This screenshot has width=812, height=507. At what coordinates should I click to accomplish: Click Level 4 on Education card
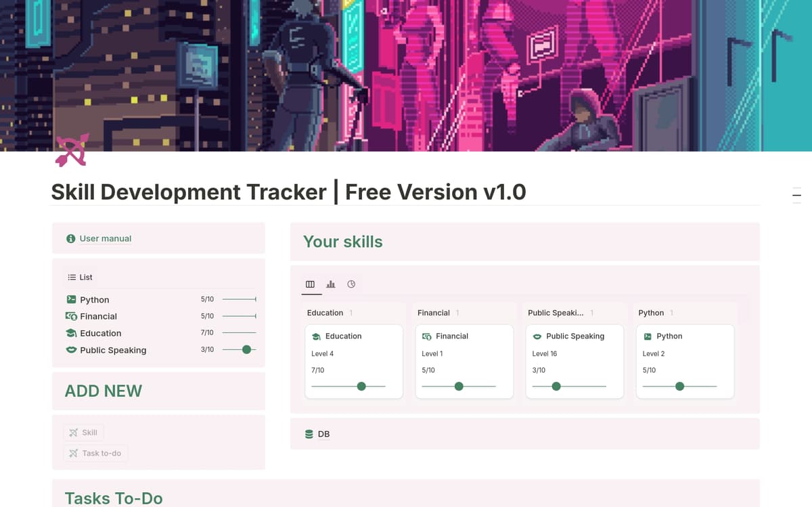[322, 354]
